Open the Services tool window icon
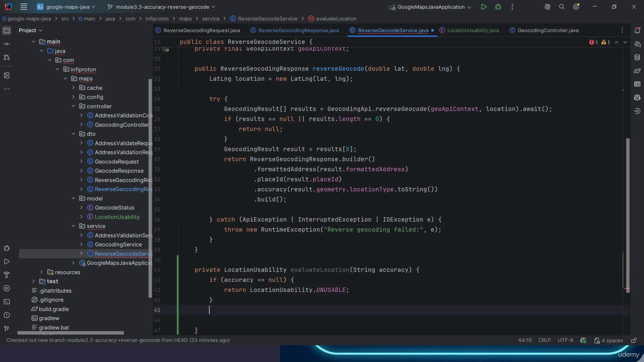The width and height of the screenshot is (644, 362). click(x=7, y=288)
